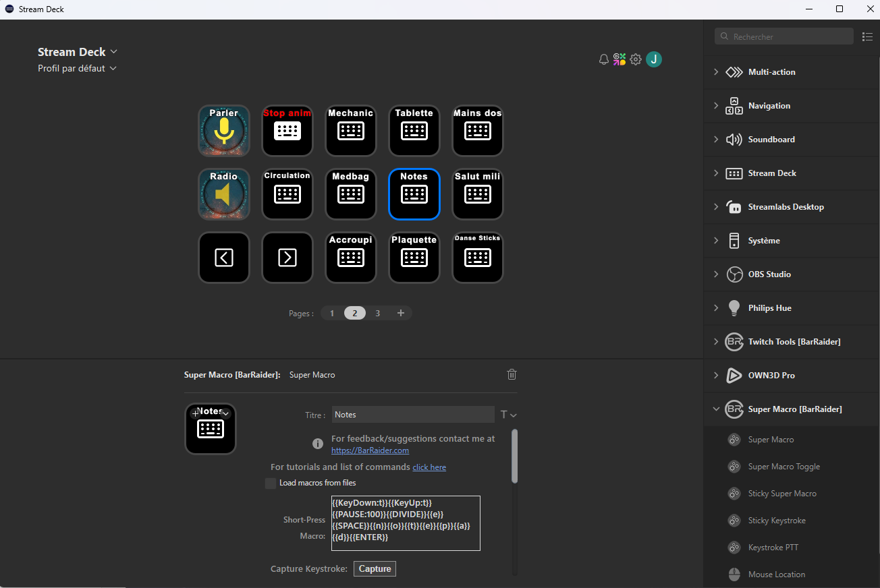The image size is (880, 588).
Task: Delete action with the trash icon
Action: (512, 374)
